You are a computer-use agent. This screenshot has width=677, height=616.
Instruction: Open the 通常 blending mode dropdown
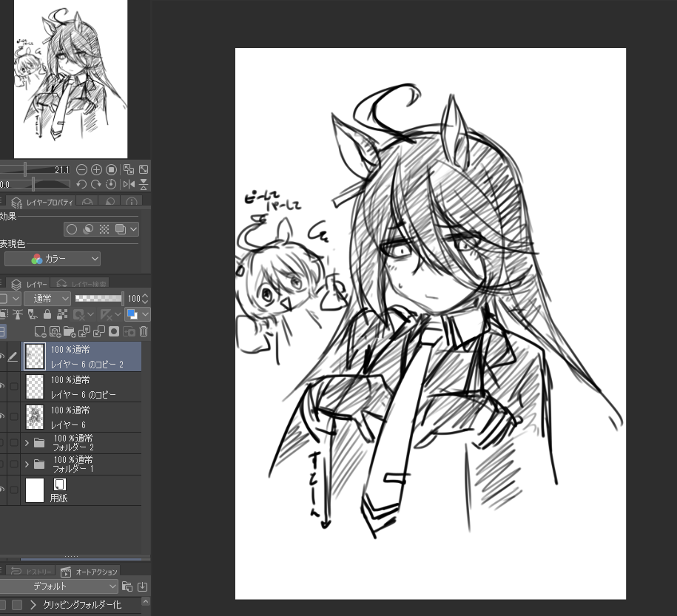tap(47, 299)
